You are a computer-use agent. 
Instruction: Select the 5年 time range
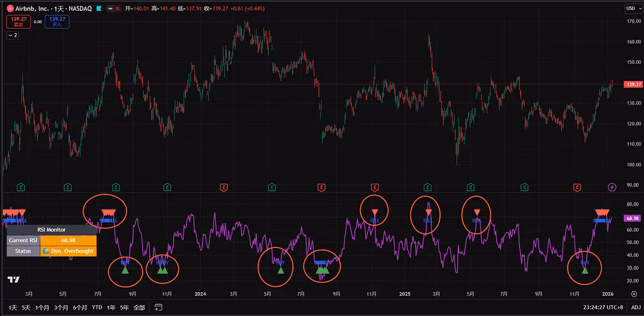tap(125, 307)
